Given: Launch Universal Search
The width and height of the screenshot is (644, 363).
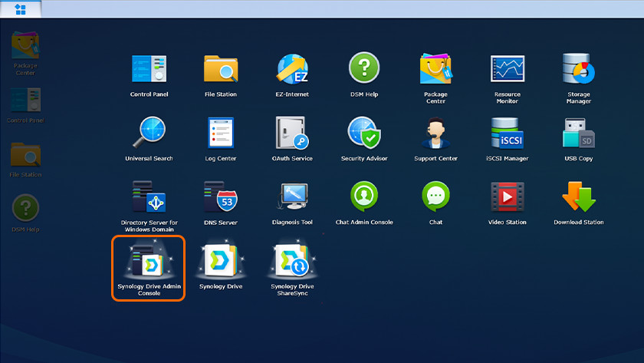Looking at the screenshot, I should pos(149,134).
